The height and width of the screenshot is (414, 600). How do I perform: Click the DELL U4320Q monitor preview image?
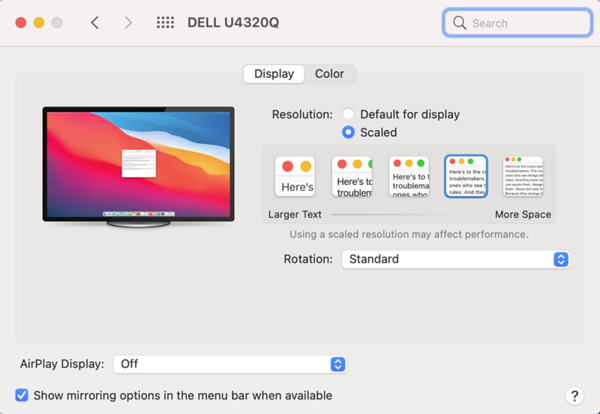(x=139, y=167)
